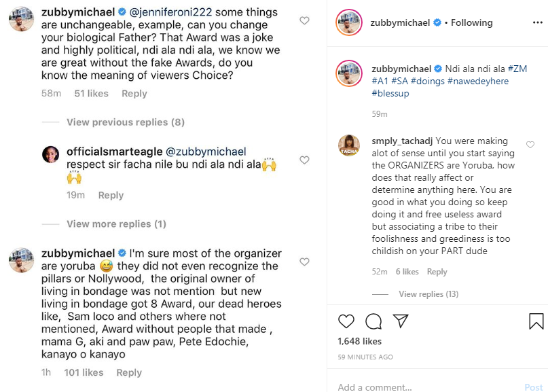The height and width of the screenshot is (392, 548).
Task: Open zubbymichael profile picture in header
Action: [x=349, y=22]
